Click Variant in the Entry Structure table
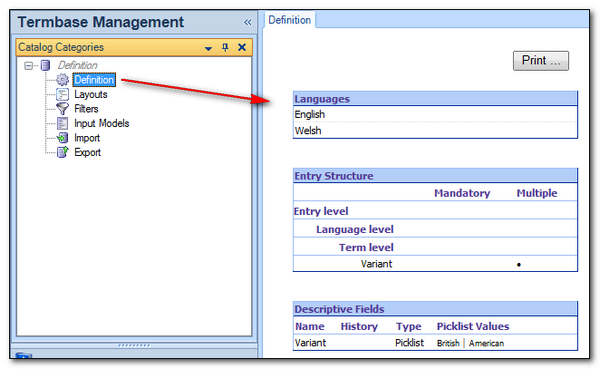 pyautogui.click(x=377, y=264)
